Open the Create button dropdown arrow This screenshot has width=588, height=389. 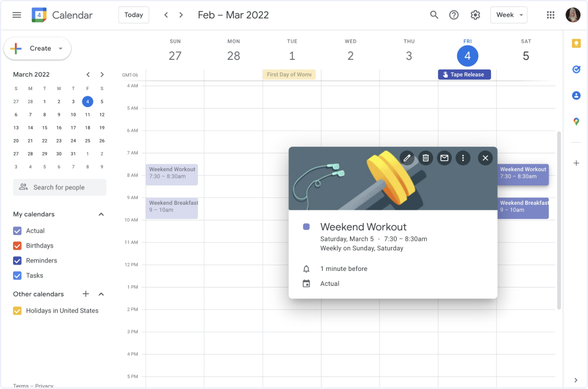(61, 48)
